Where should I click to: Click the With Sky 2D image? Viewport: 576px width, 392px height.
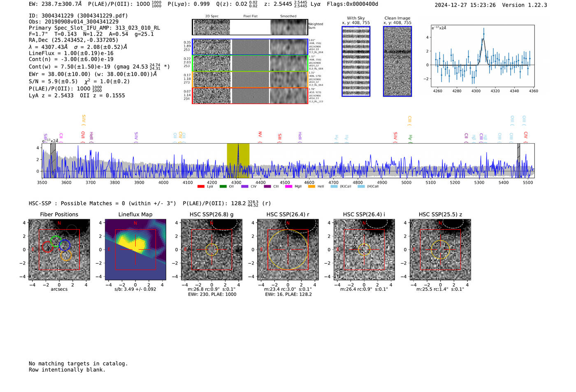point(356,61)
